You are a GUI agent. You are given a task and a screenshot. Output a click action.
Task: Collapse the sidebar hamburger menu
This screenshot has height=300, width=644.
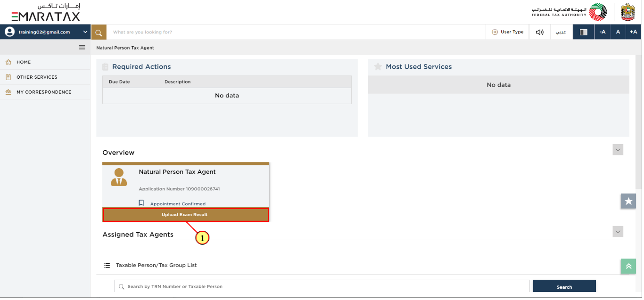point(82,47)
